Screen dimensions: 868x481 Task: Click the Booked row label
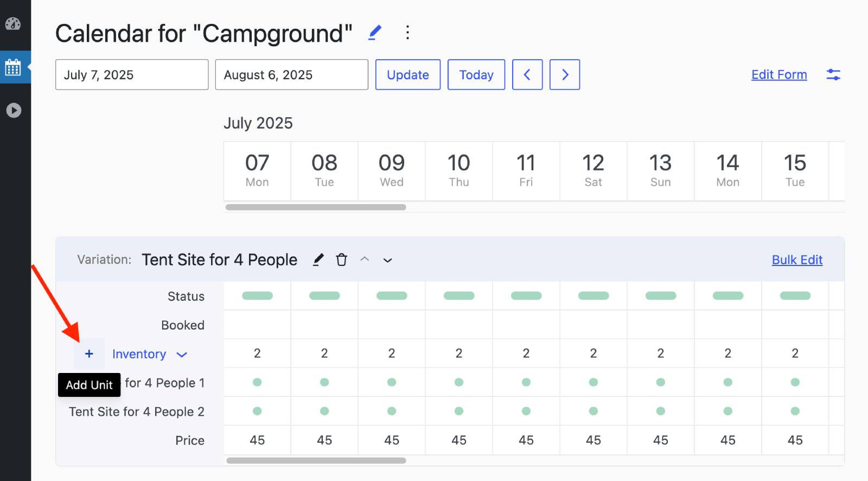click(183, 325)
